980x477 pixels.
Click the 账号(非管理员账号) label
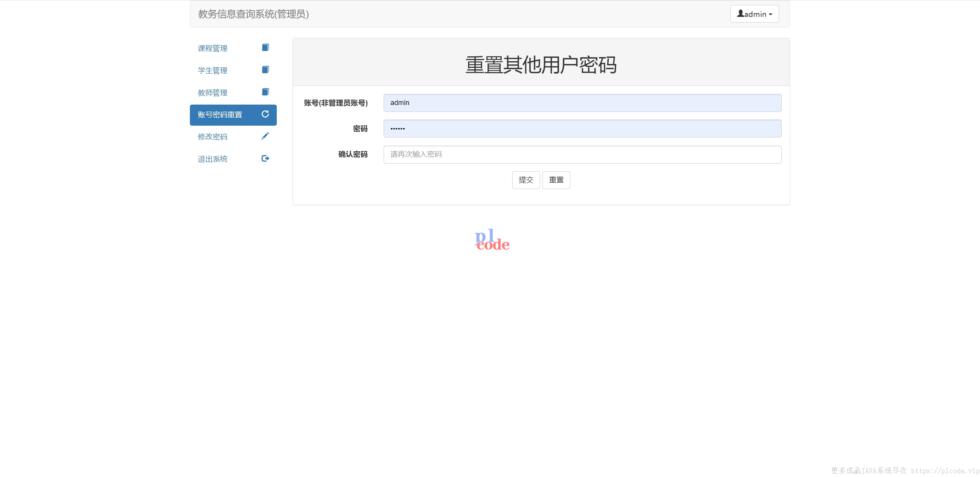point(336,103)
